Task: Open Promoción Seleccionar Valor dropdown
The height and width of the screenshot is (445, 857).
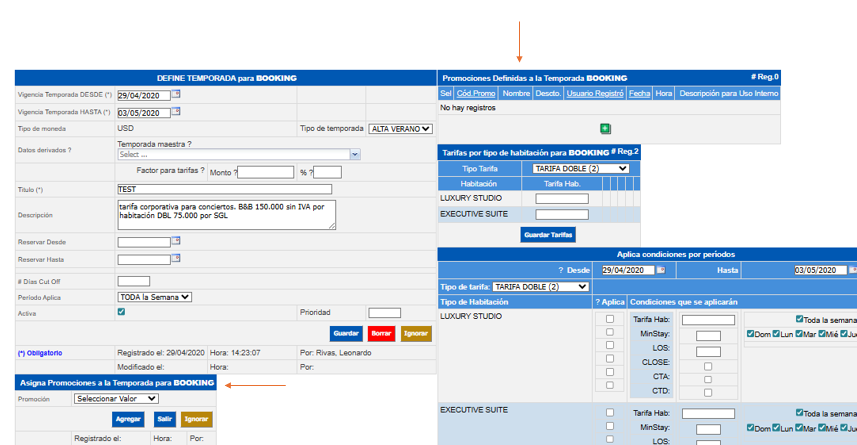Action: [x=116, y=398]
